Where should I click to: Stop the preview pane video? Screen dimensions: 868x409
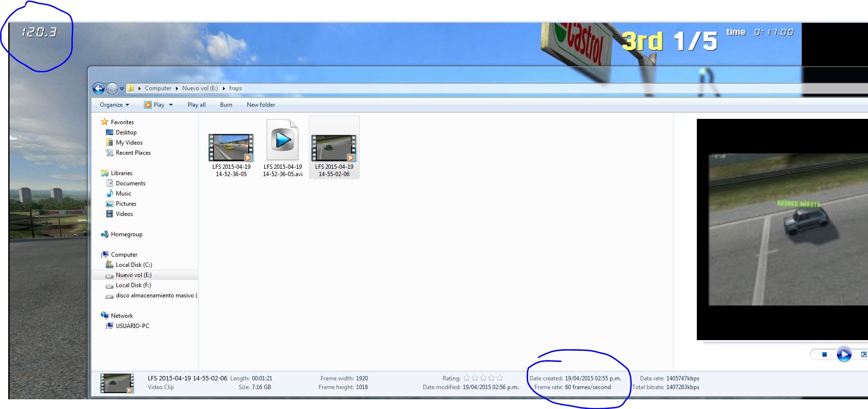tap(824, 355)
